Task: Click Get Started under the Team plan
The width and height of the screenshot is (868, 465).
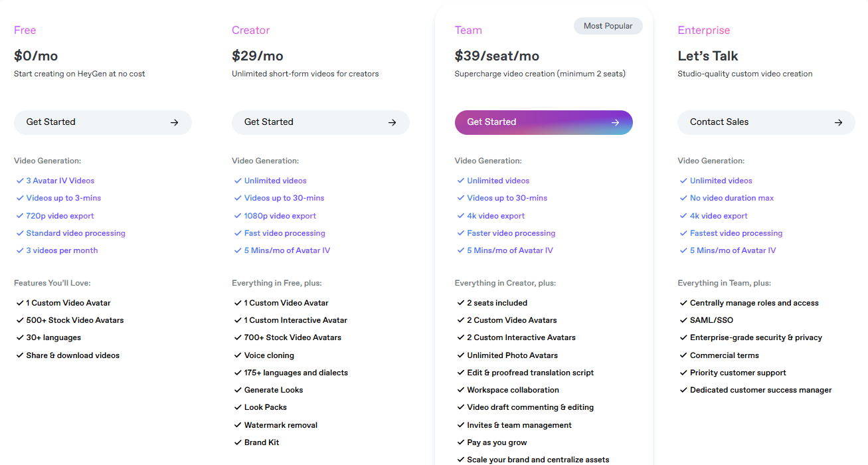Action: point(543,122)
